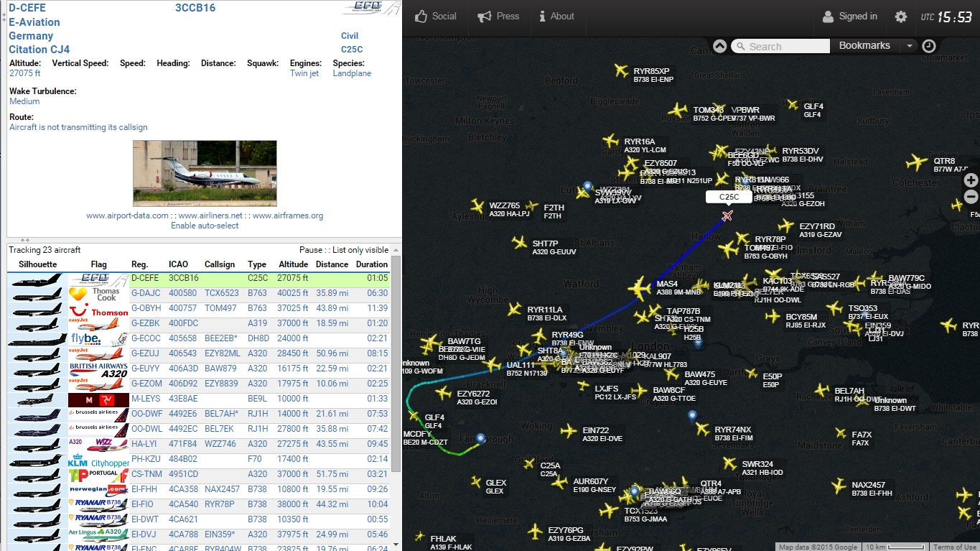Open the About menu
980x551 pixels.
557,16
